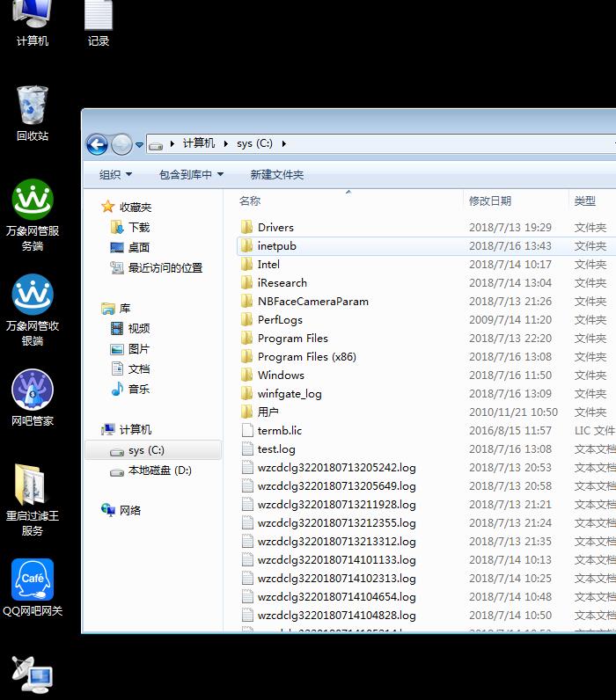The image size is (616, 700).
Task: Select the Program Files folder icon
Action: 246,338
